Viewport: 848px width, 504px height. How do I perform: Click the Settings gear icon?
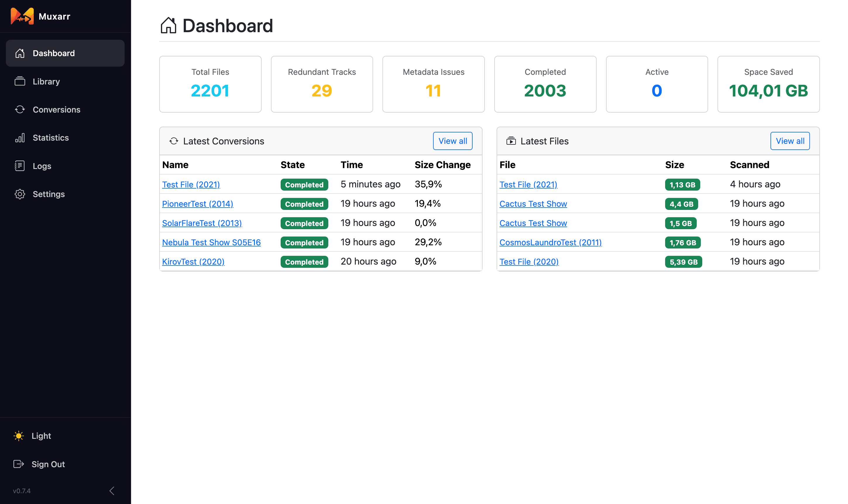20,194
